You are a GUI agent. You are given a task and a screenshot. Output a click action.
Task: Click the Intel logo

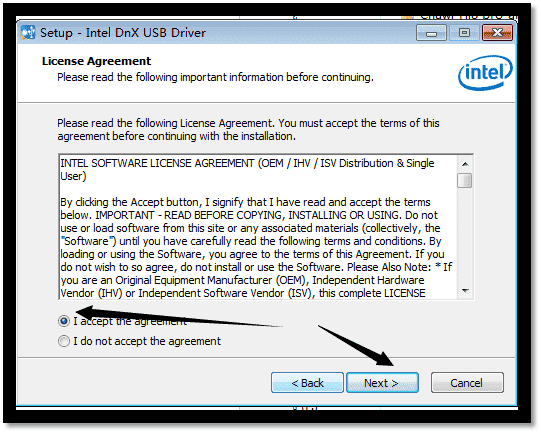coord(485,73)
